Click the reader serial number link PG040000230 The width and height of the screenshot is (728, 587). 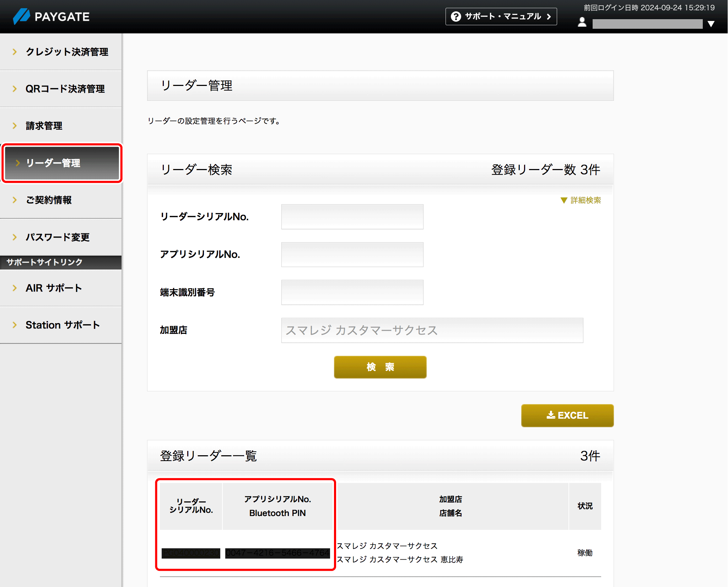[x=191, y=553]
